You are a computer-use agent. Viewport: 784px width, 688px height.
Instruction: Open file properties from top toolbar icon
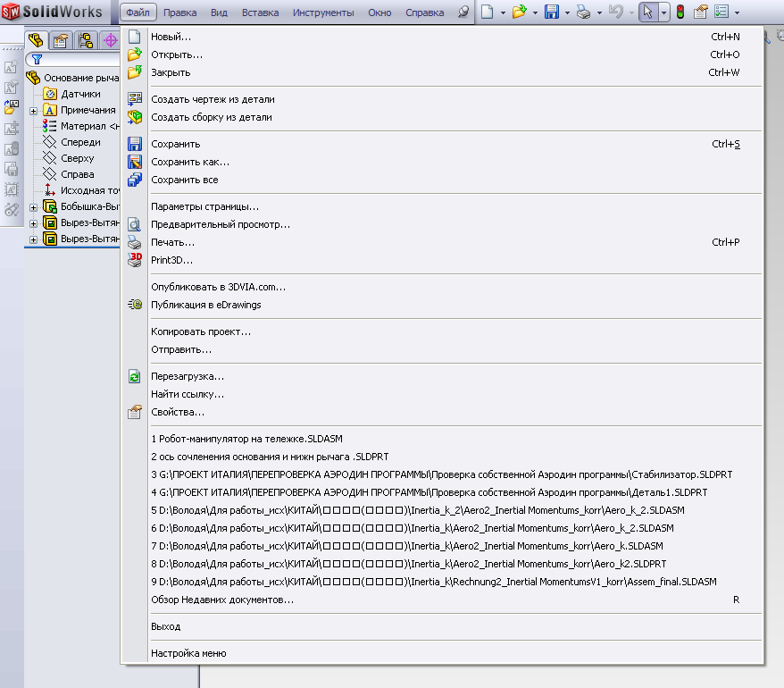tap(700, 12)
